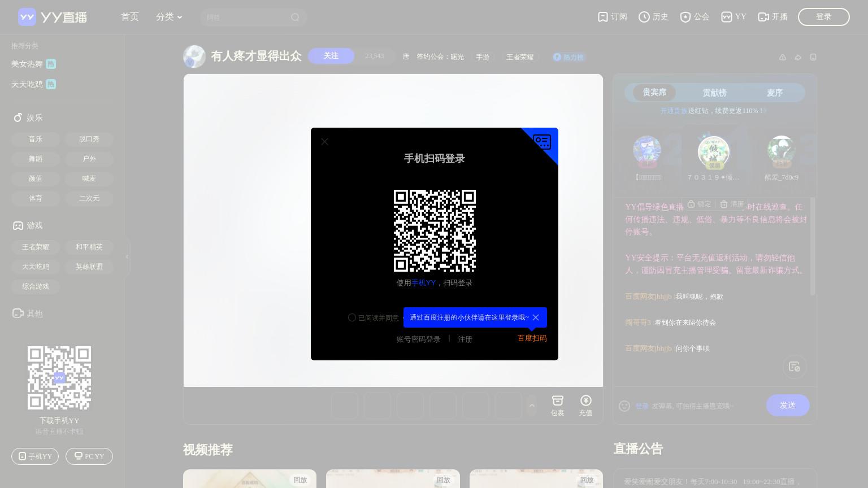868x488 pixels.
Task: Click the 关注 follow button
Action: point(331,56)
